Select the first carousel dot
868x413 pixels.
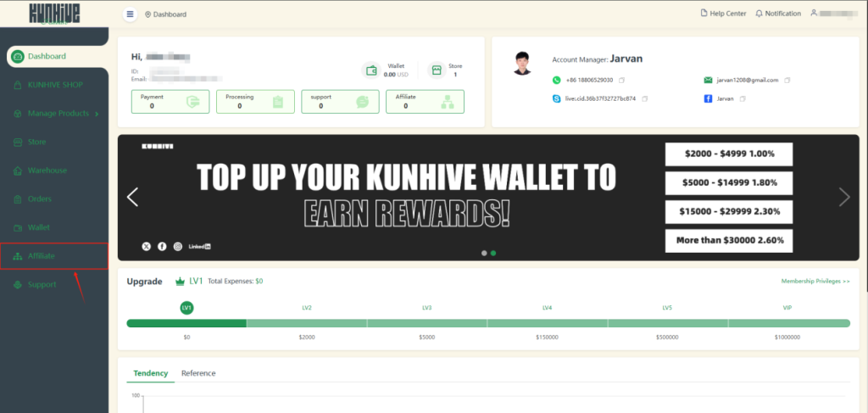click(484, 253)
